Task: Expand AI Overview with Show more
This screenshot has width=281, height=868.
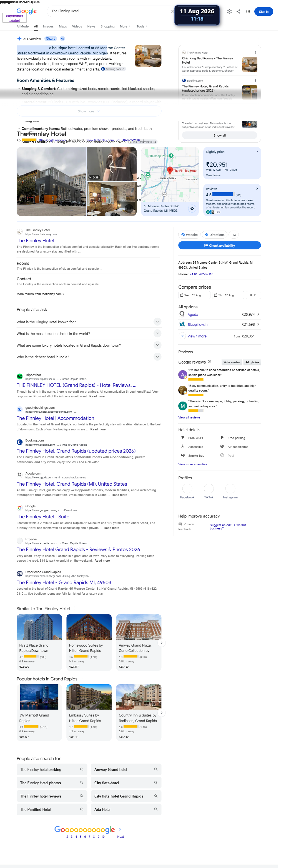Action: [x=89, y=111]
